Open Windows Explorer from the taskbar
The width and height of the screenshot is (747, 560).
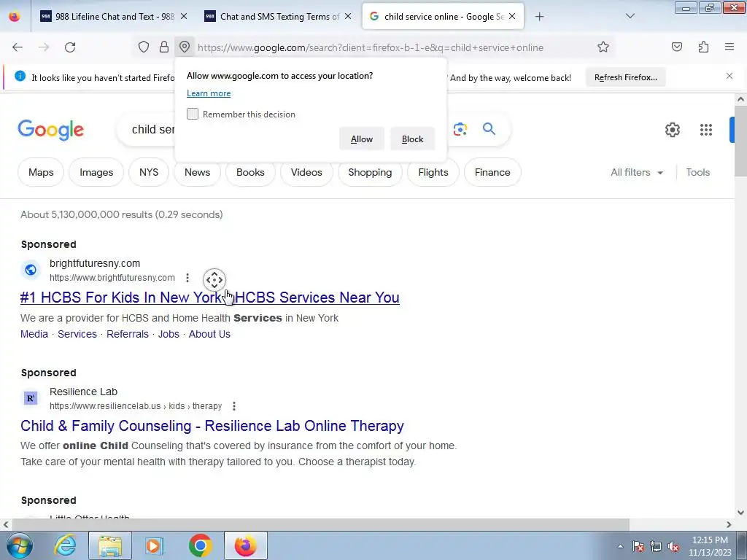click(x=110, y=545)
